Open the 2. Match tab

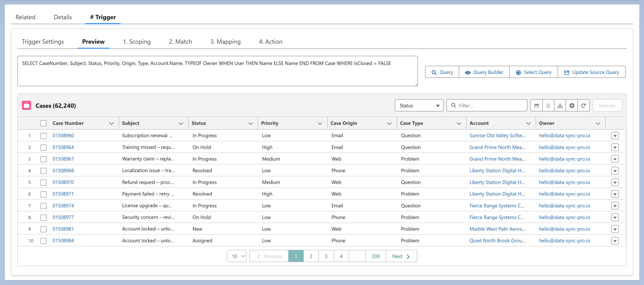(180, 42)
